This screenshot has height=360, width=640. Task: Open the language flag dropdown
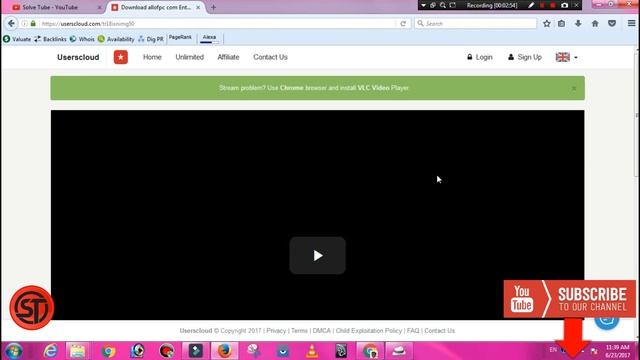click(567, 57)
